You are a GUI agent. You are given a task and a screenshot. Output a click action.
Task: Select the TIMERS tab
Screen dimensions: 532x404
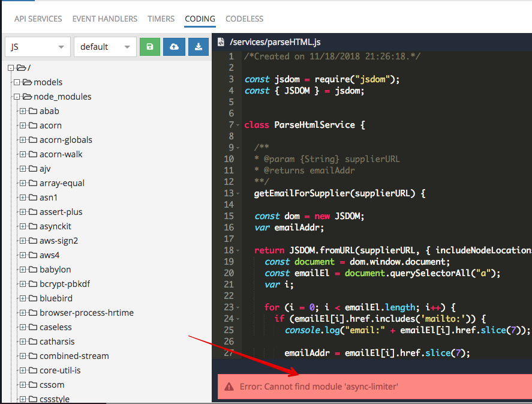tap(161, 19)
